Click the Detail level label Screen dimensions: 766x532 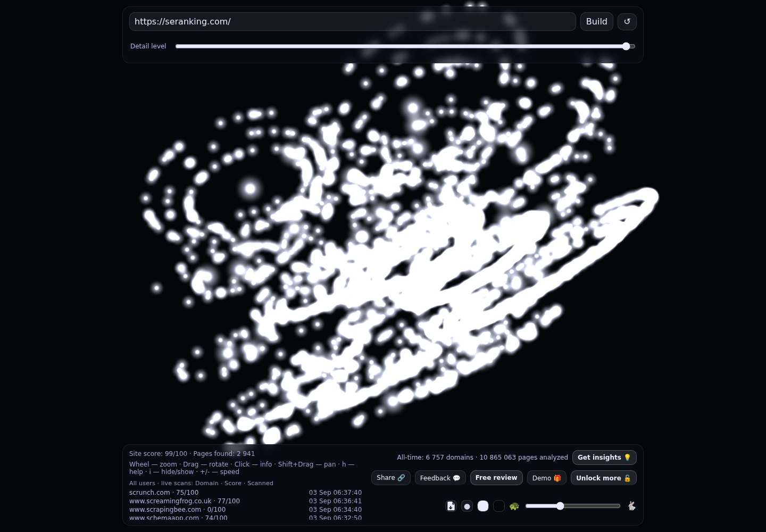148,46
